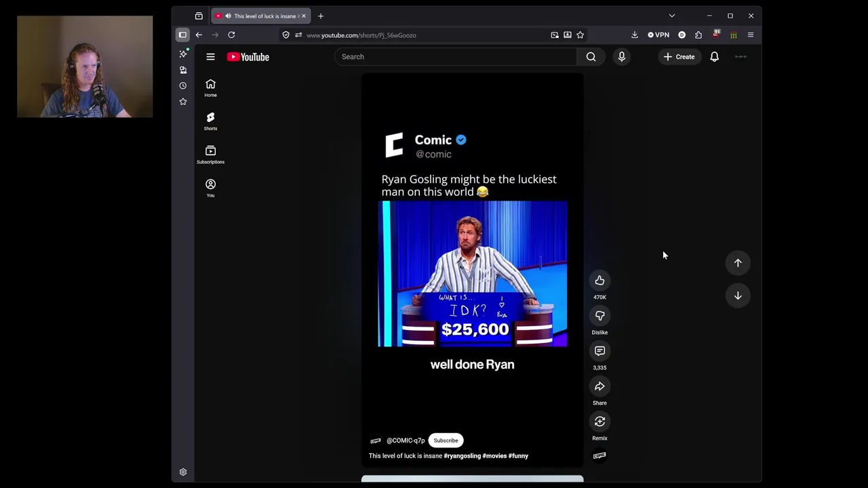Screen dimensions: 868x488
Task: Search with your voice microphone icon
Action: 622,57
